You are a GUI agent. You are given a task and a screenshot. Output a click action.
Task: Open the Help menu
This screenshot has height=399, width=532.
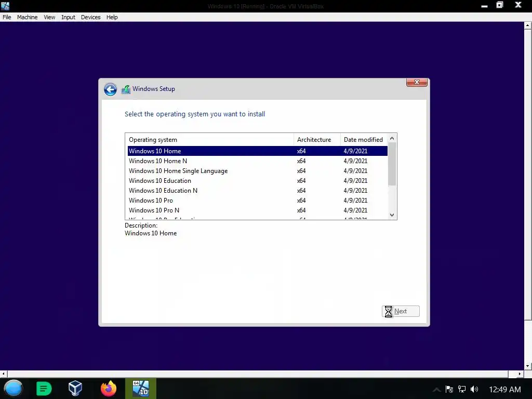tap(112, 17)
